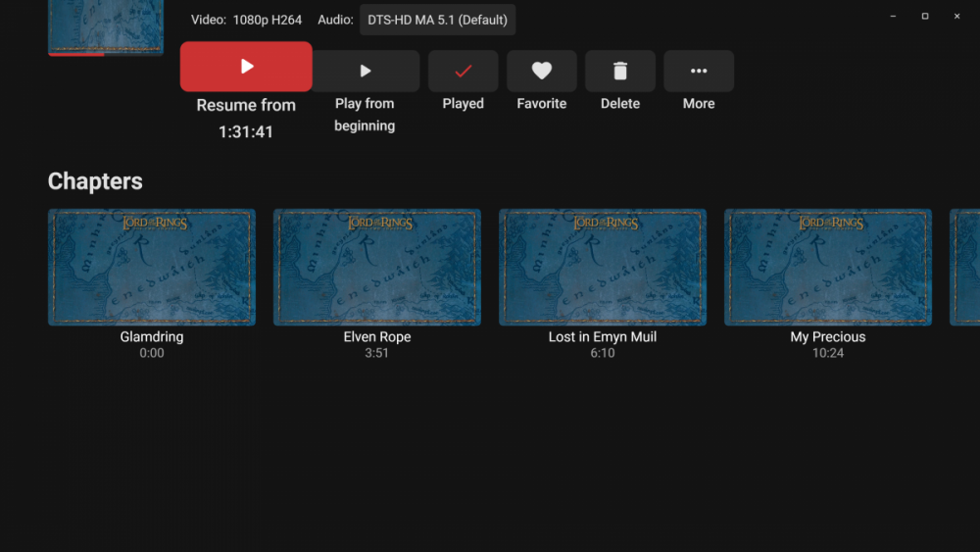
Task: Jump to Lost in Emyn Muil chapter
Action: (x=603, y=267)
